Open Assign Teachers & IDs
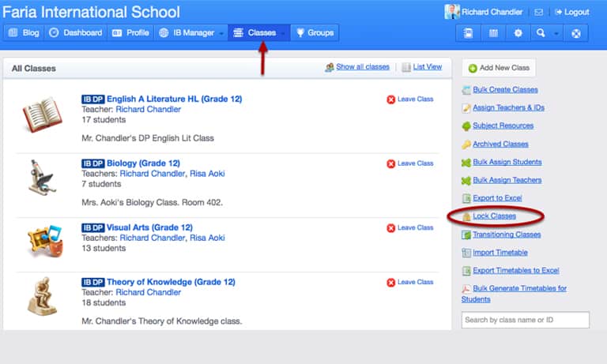Image resolution: width=607 pixels, height=364 pixels. pyautogui.click(x=509, y=107)
